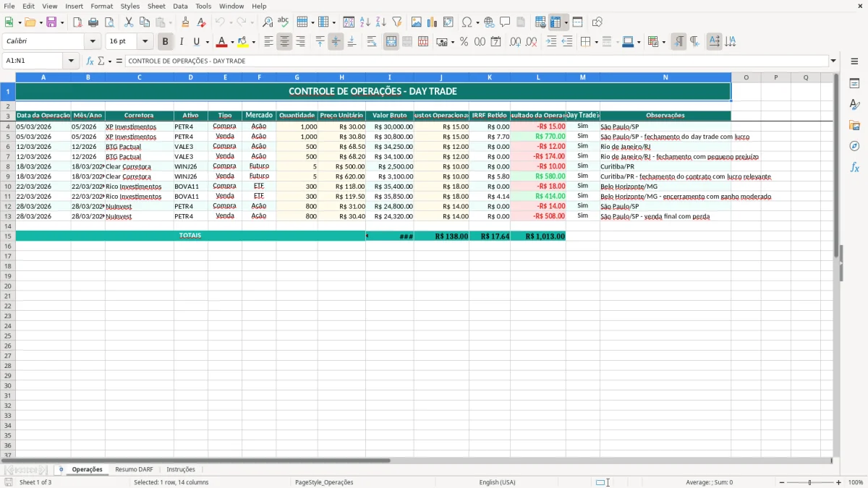Open the background color dropdown arrow
Viewport: 868px width, 488px height.
click(x=253, y=42)
